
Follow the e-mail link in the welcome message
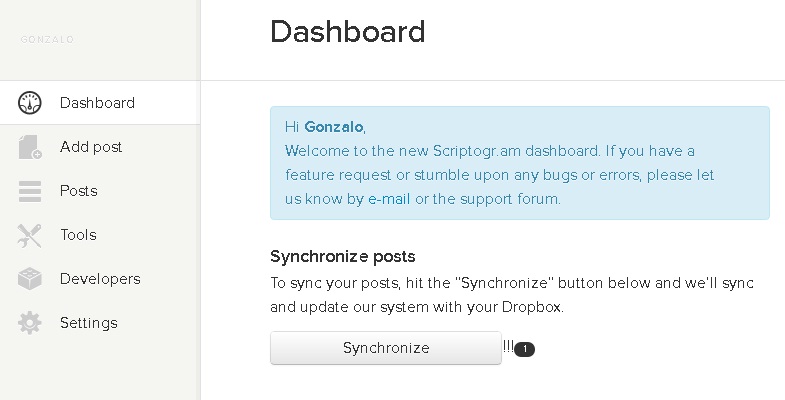pos(389,199)
